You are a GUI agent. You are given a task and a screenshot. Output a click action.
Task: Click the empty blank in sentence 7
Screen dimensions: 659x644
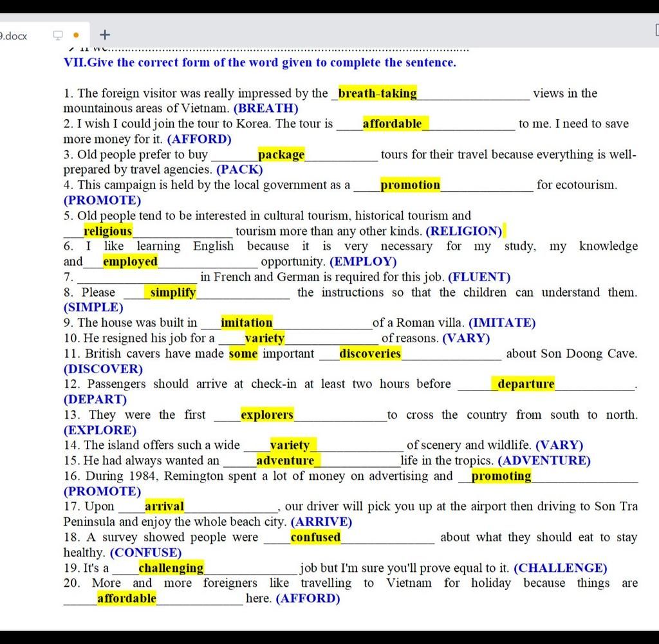137,277
